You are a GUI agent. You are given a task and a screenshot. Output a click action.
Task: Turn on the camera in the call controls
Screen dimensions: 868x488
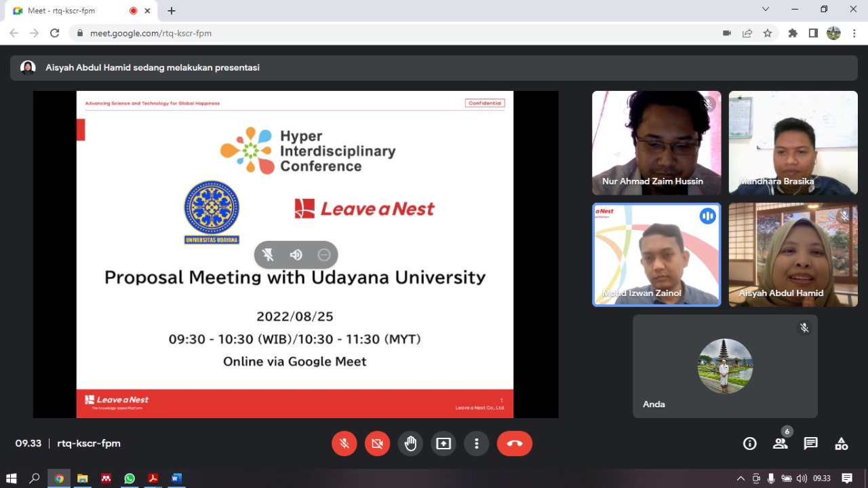coord(378,443)
